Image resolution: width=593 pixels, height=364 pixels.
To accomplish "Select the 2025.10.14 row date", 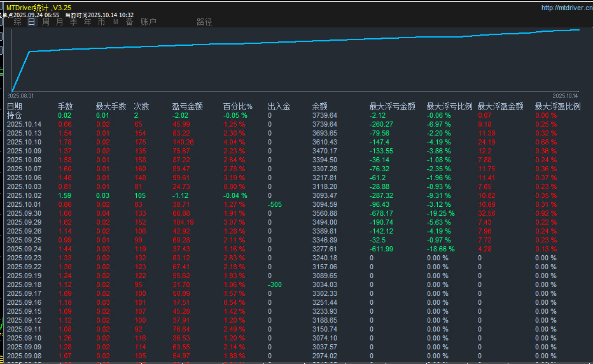I will (x=24, y=125).
